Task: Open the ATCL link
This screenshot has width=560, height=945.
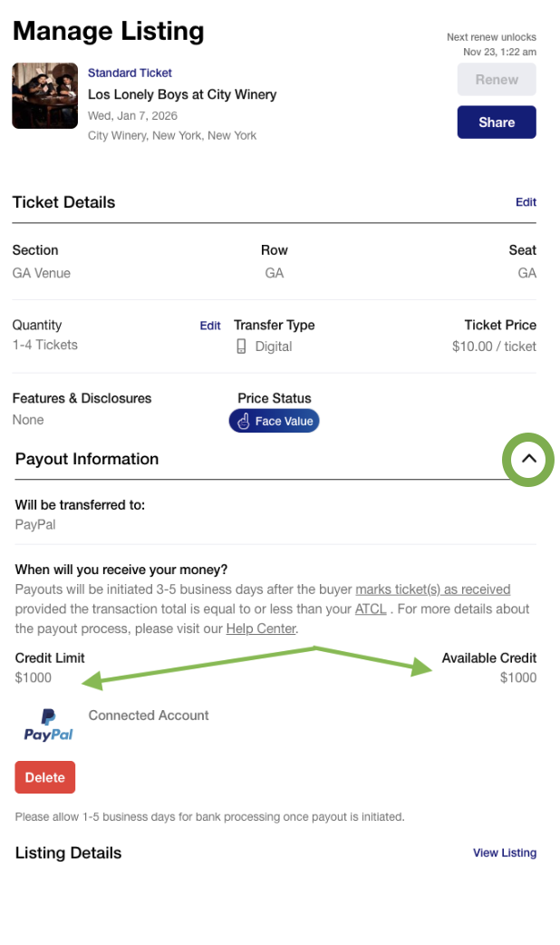Action: click(371, 609)
